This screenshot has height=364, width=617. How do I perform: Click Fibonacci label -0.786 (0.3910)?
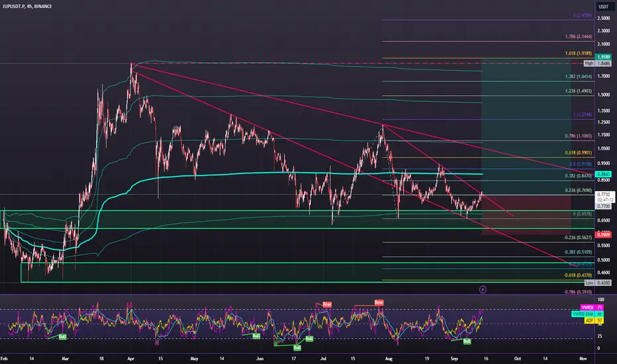click(x=578, y=292)
